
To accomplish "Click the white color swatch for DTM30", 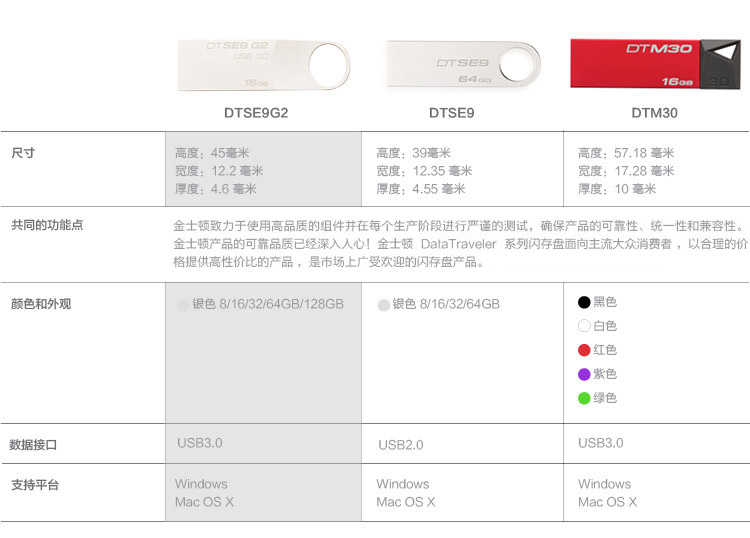I will [x=584, y=326].
